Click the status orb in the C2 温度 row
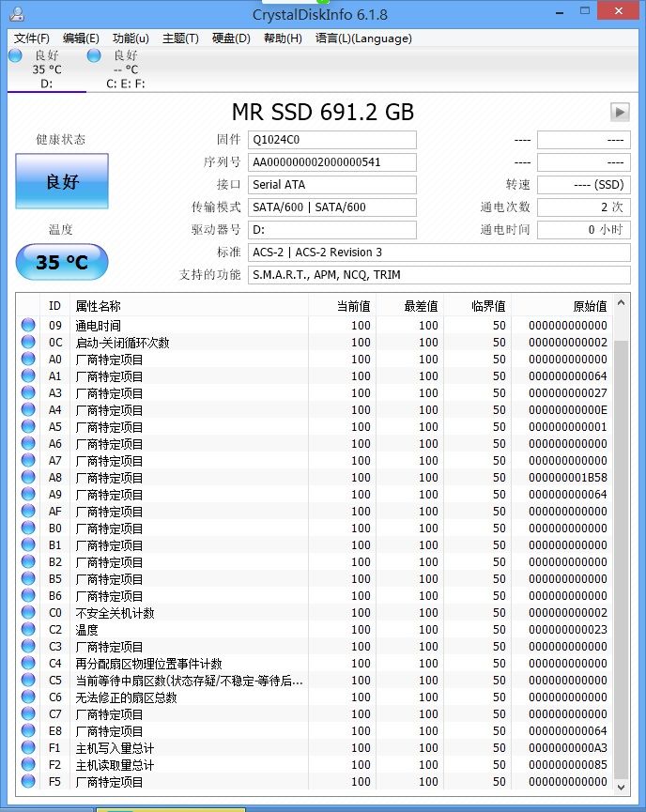Screen dimensions: 646x812 tap(28, 630)
